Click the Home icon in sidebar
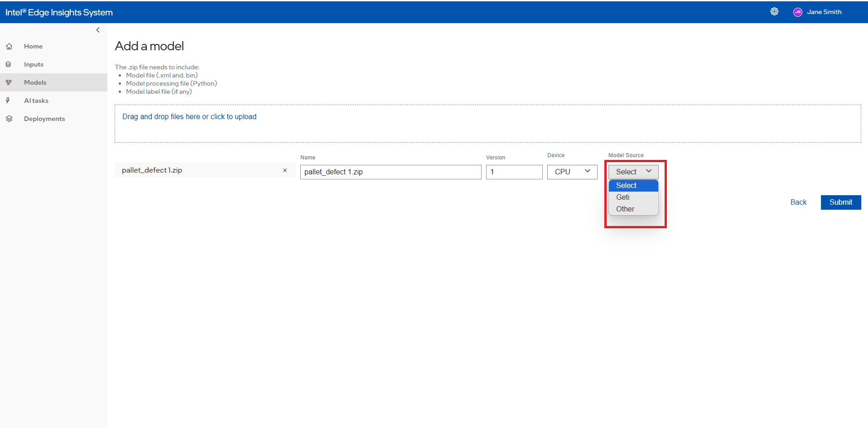 [9, 46]
